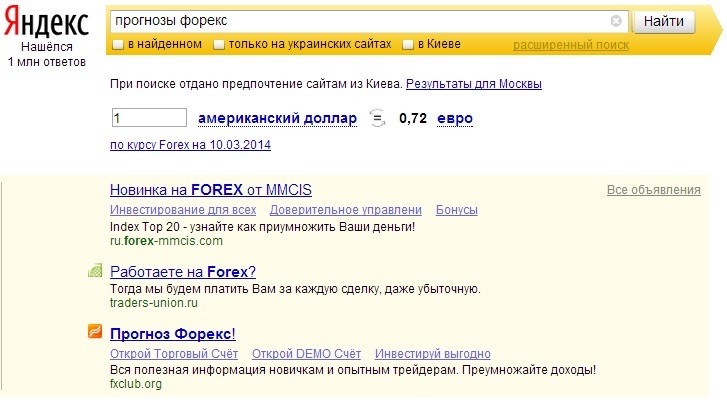The image size is (727, 408).
Task: Follow 'Открой Торговый Счёт' sitelink
Action: click(x=174, y=354)
